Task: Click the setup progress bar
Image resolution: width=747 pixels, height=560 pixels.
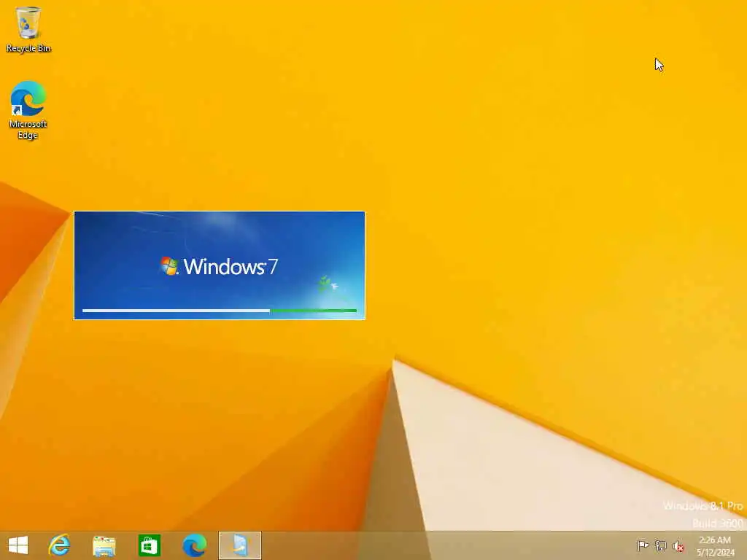Action: click(220, 311)
